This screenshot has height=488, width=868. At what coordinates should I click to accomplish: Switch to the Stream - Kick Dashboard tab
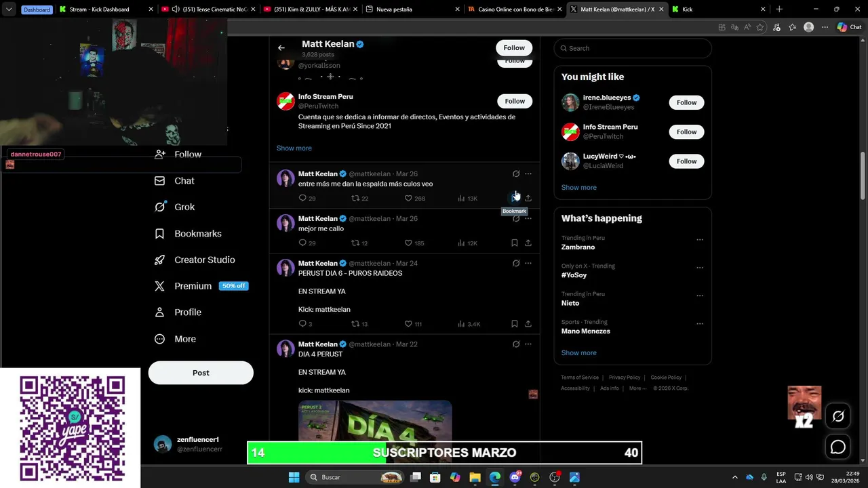(105, 9)
